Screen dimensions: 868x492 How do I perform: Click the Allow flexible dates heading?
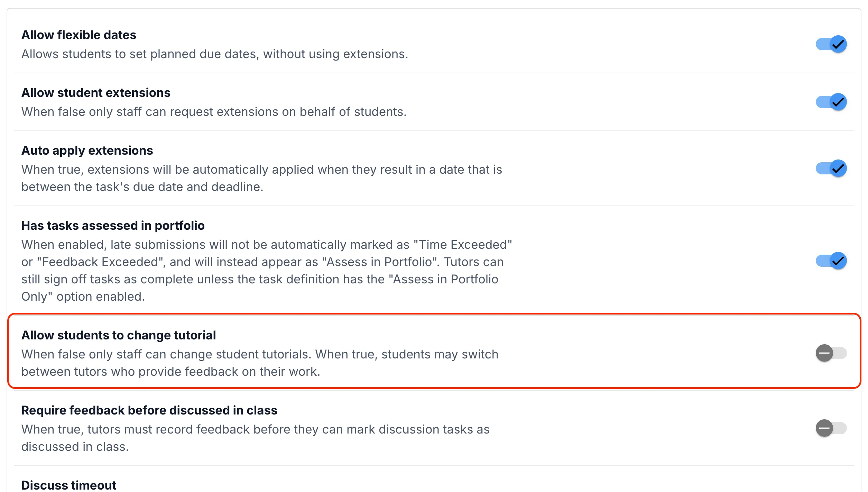point(79,35)
